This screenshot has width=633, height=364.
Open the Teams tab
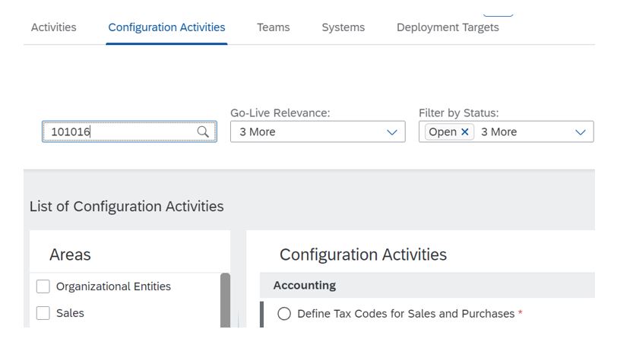(x=274, y=27)
